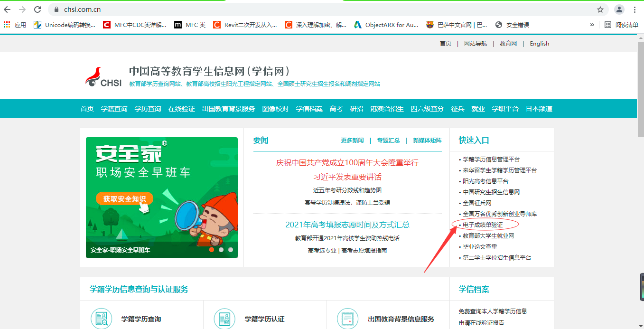Open Chrome's three-dot menu
The height and width of the screenshot is (329, 644).
pos(635,9)
